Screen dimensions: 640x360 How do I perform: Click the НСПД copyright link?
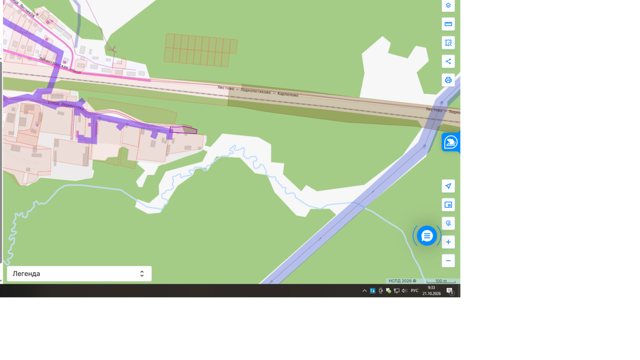pos(402,281)
